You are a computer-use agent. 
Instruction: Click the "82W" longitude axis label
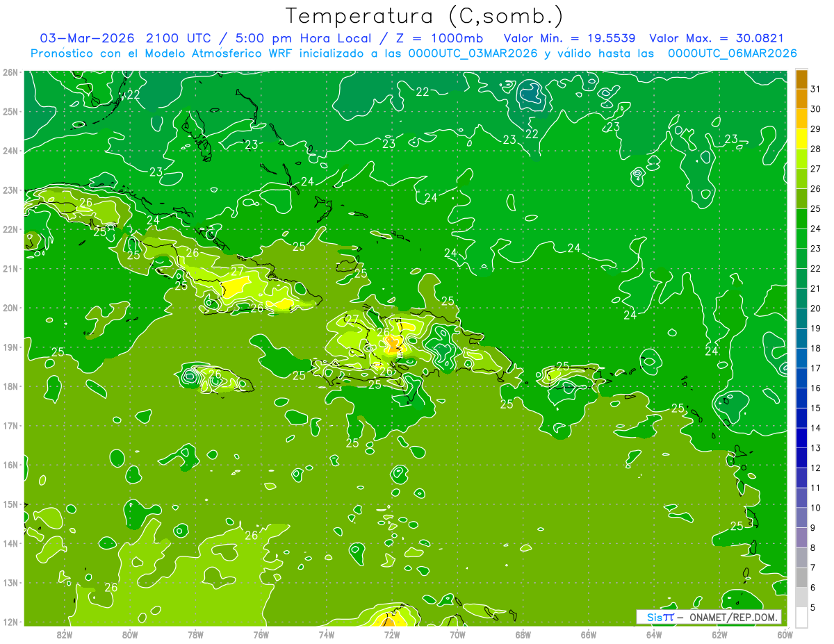65,634
